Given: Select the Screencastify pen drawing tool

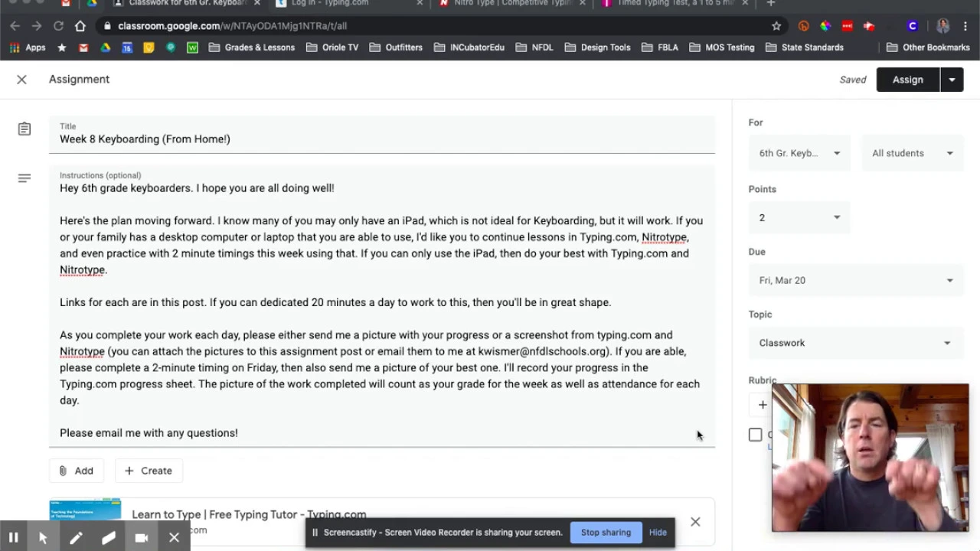Looking at the screenshot, I should coord(76,537).
